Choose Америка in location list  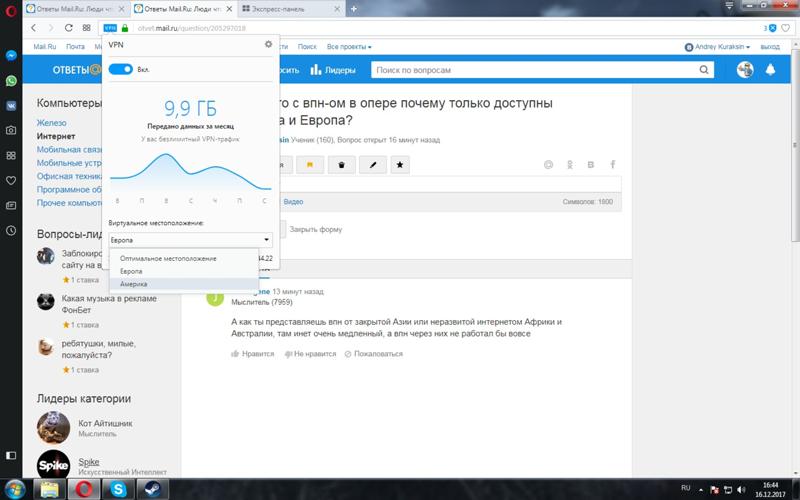[x=184, y=284]
